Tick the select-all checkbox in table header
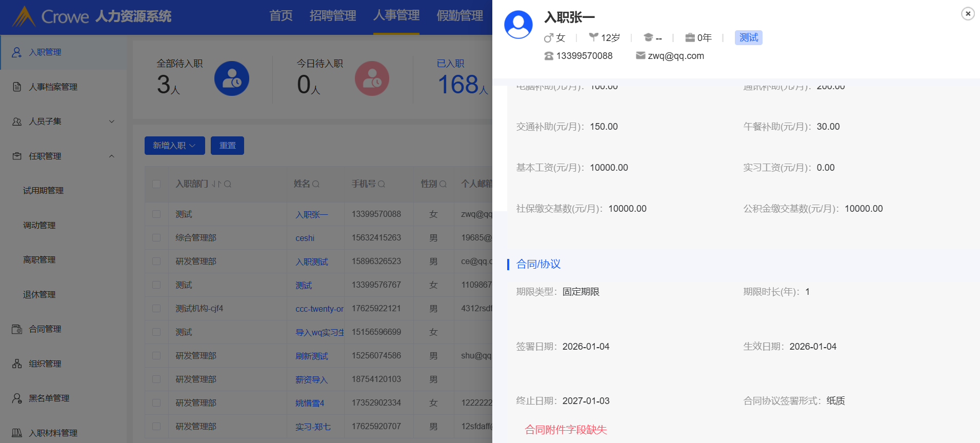Image resolution: width=980 pixels, height=443 pixels. click(156, 184)
